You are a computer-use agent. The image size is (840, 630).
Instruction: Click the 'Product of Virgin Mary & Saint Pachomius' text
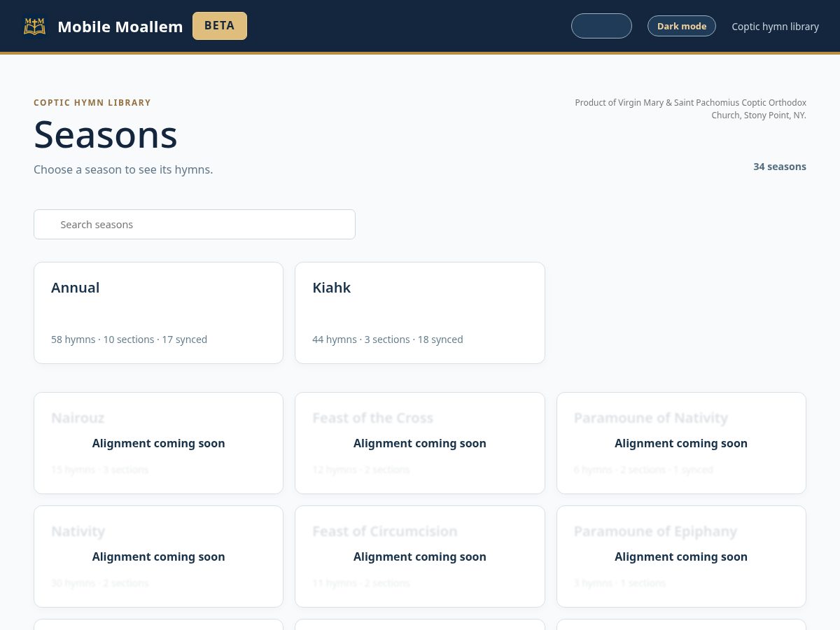pyautogui.click(x=691, y=108)
